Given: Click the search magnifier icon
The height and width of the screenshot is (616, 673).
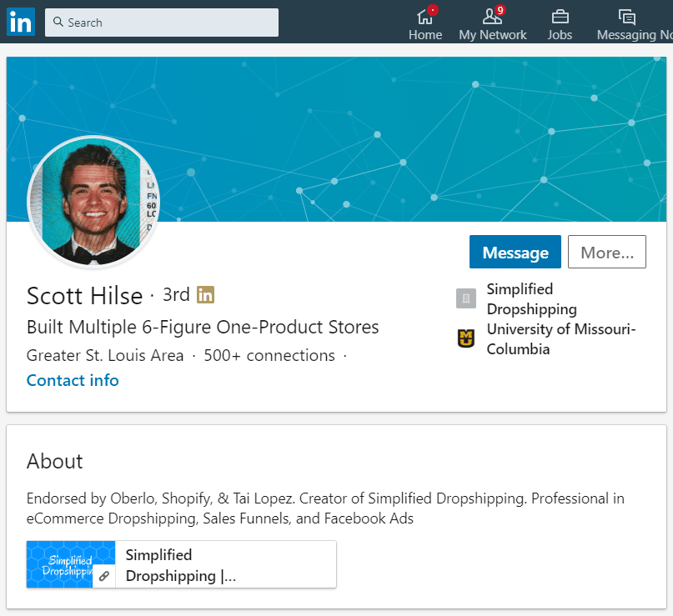Looking at the screenshot, I should pyautogui.click(x=58, y=22).
